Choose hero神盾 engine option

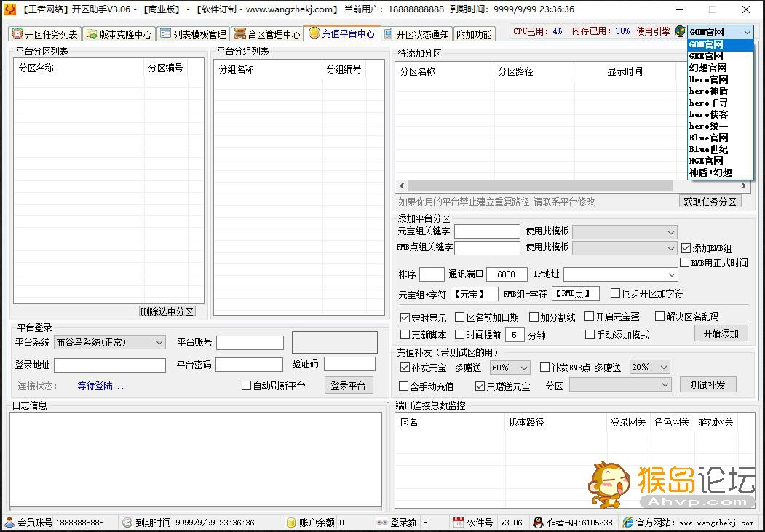point(720,91)
